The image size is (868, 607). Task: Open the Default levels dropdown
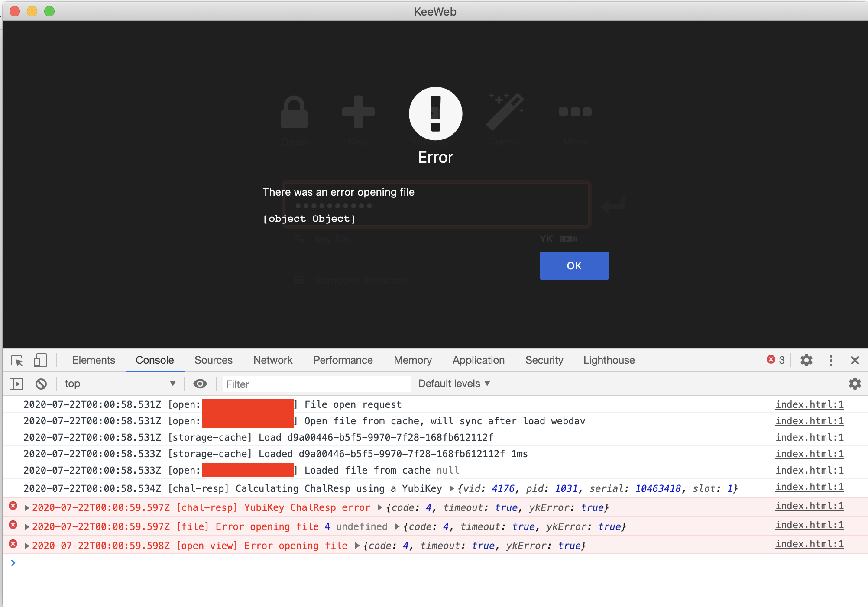[453, 384]
